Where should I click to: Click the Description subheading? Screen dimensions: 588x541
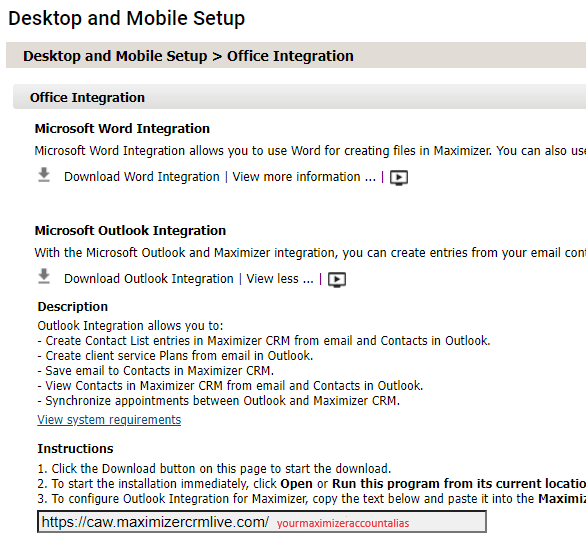pos(73,307)
